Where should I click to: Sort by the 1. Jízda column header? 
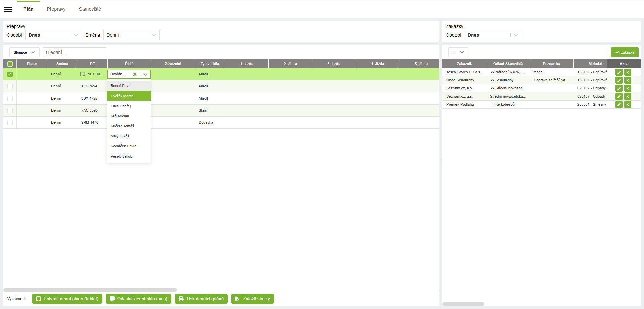click(x=247, y=64)
